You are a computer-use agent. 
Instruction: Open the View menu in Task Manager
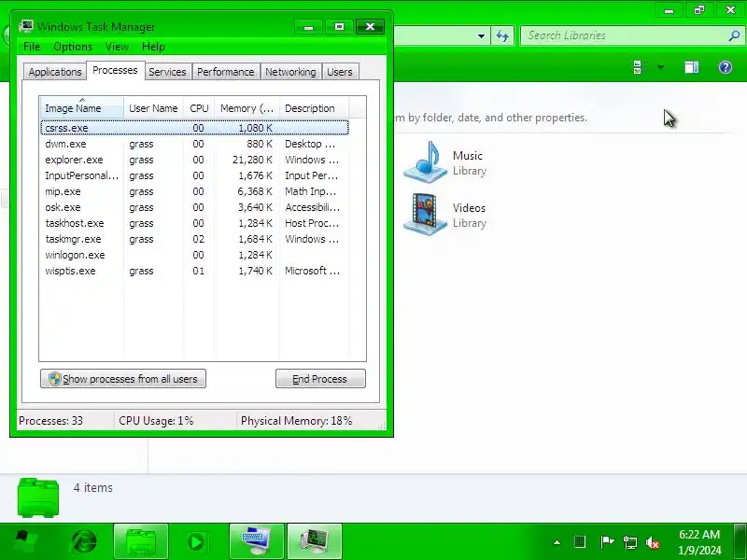(117, 47)
